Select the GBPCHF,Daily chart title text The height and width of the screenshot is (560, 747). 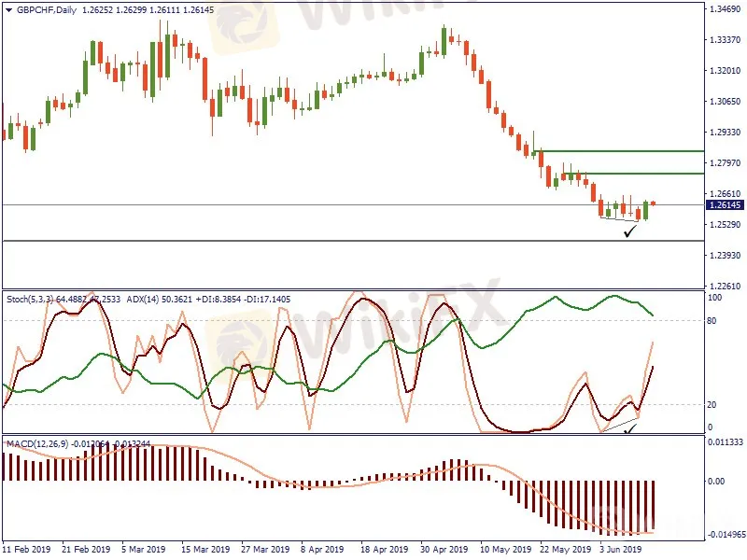(x=46, y=10)
